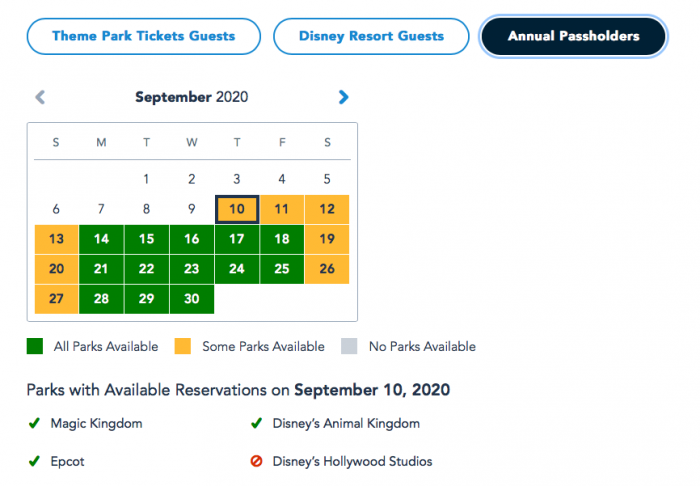Click gray No Parks Available swatch
The height and width of the screenshot is (486, 700).
click(349, 347)
